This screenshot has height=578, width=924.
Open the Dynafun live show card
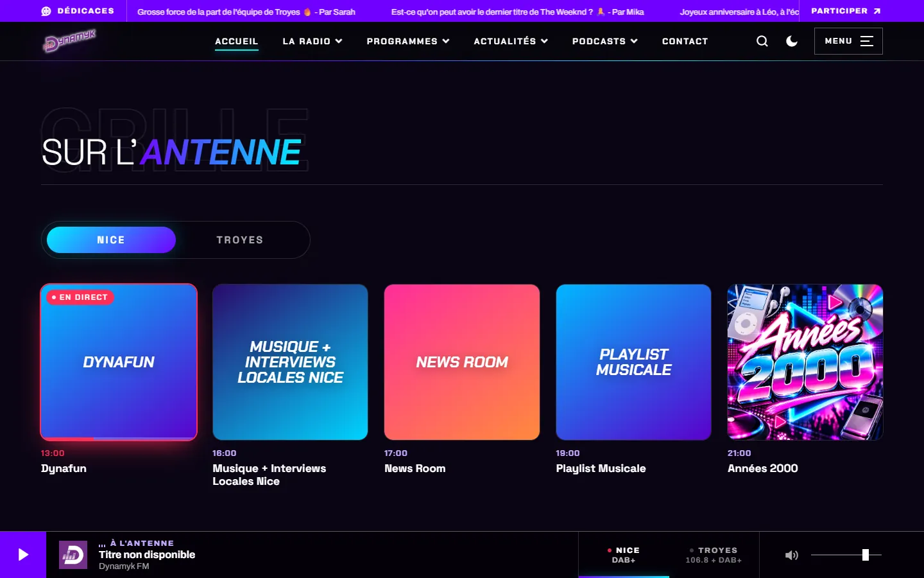click(119, 362)
